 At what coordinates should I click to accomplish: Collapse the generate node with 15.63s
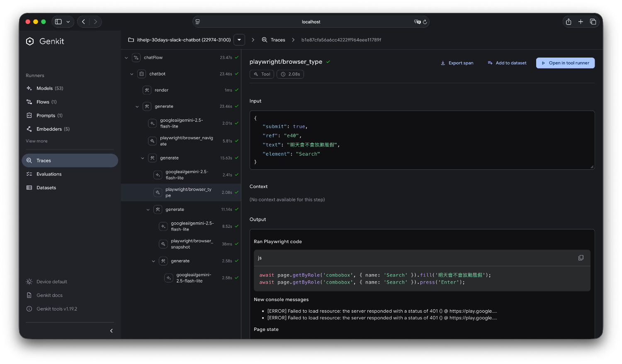143,158
